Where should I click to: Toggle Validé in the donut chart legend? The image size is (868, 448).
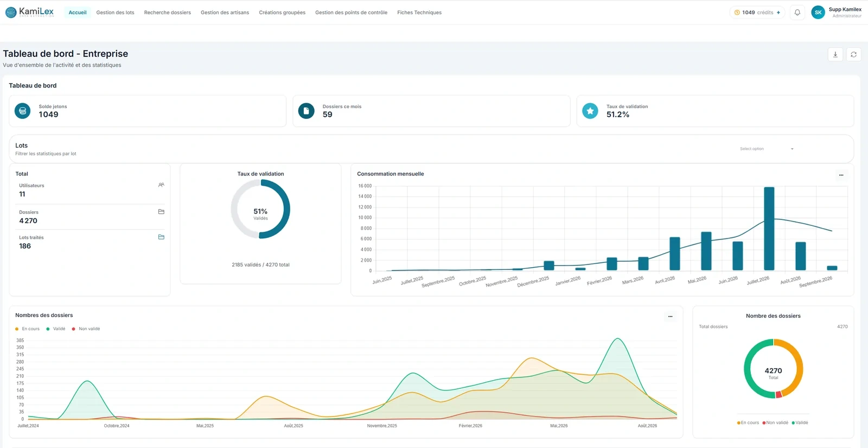(800, 422)
